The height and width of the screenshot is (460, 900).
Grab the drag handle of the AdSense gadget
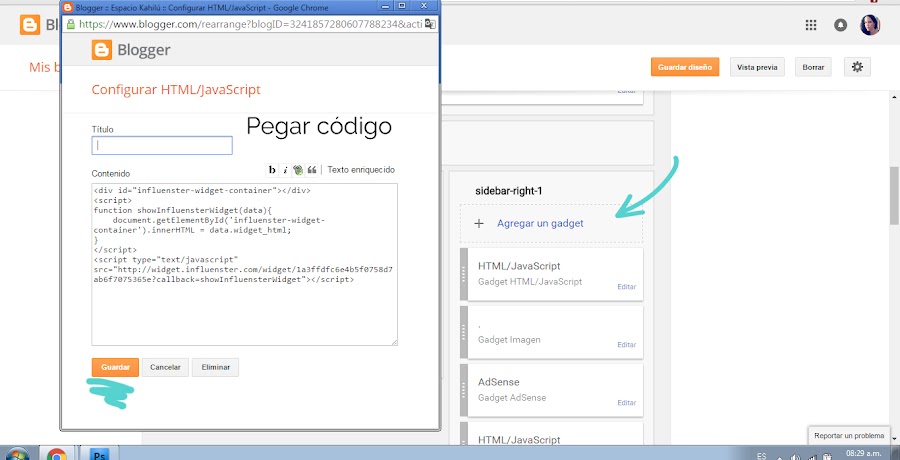click(464, 390)
